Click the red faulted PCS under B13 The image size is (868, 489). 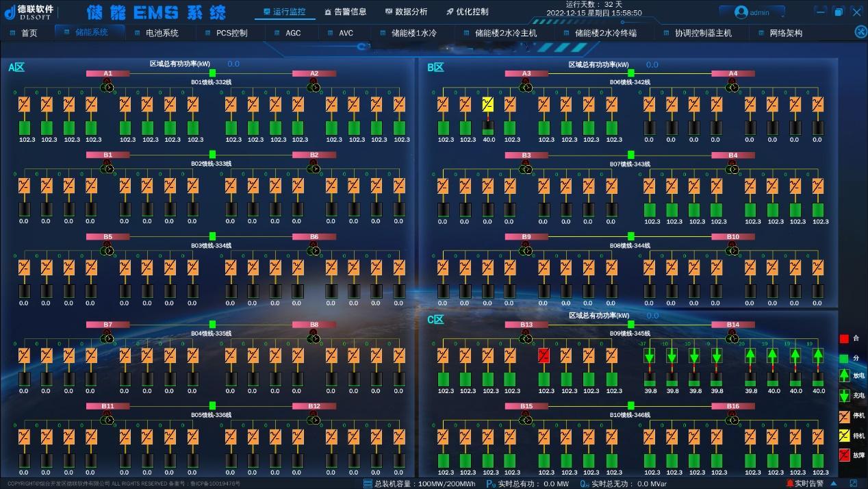point(544,355)
